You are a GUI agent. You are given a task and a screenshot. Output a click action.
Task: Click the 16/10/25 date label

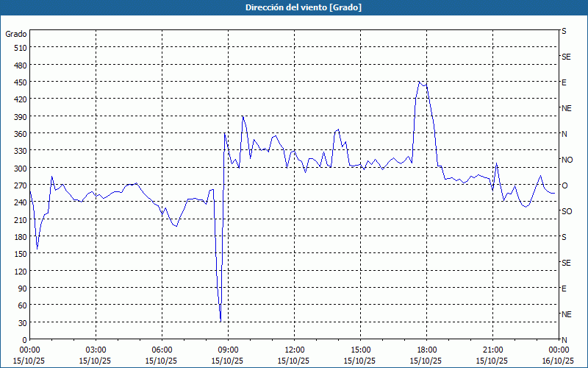559,361
